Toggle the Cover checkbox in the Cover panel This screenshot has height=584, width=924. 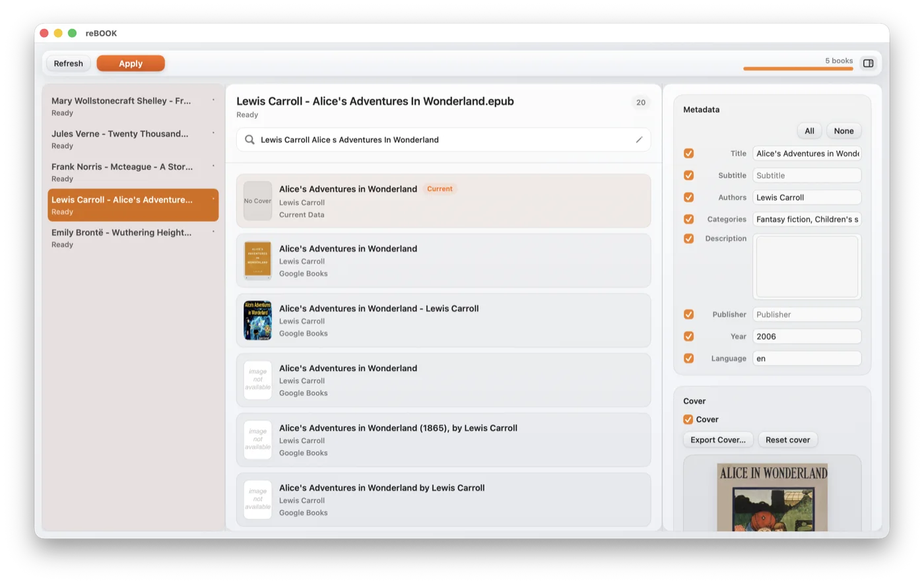pyautogui.click(x=688, y=419)
